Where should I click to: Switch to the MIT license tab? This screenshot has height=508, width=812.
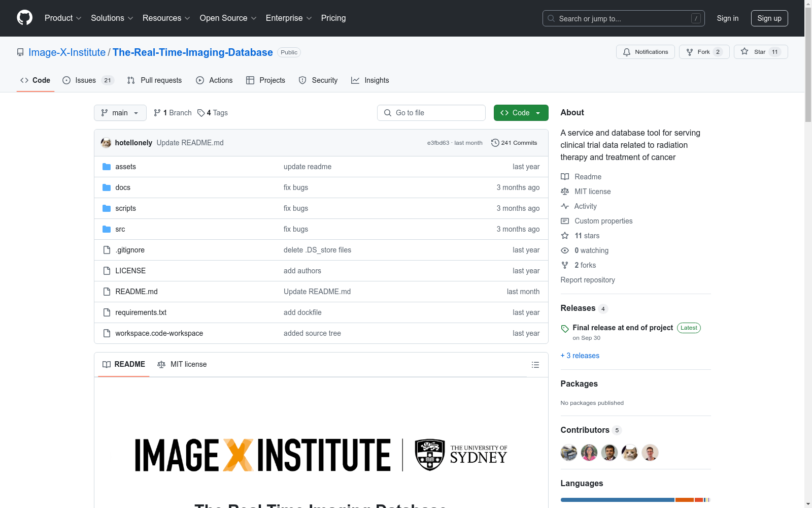tap(182, 364)
